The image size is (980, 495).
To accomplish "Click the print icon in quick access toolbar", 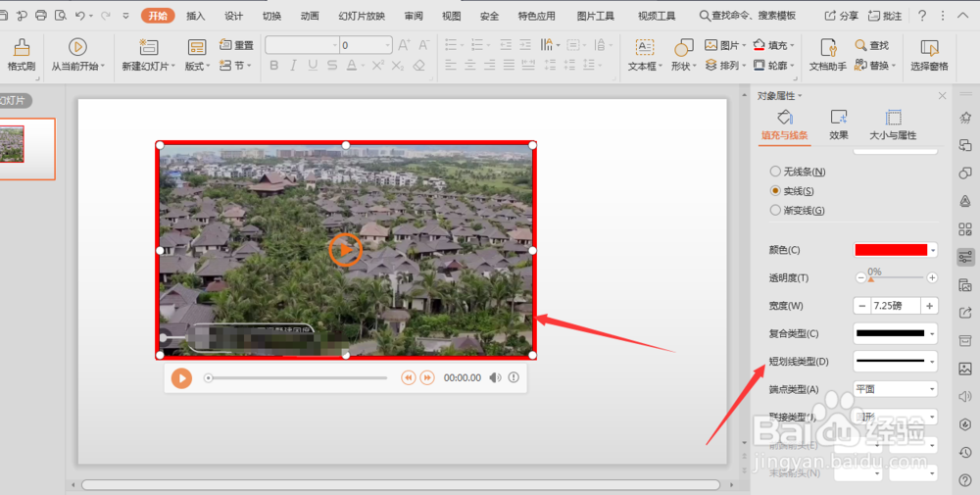I will 40,15.
